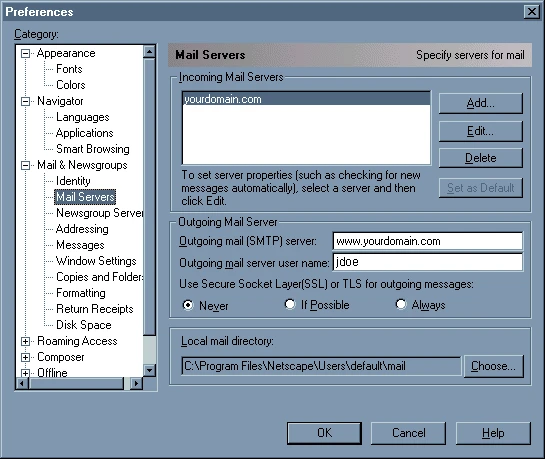545x459 pixels.
Task: Select the Composer category label
Action: click(x=60, y=357)
